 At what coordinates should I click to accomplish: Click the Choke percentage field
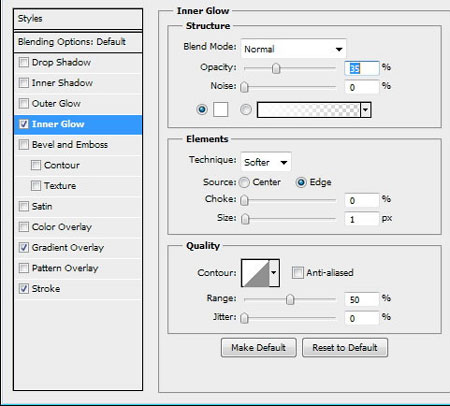[362, 200]
